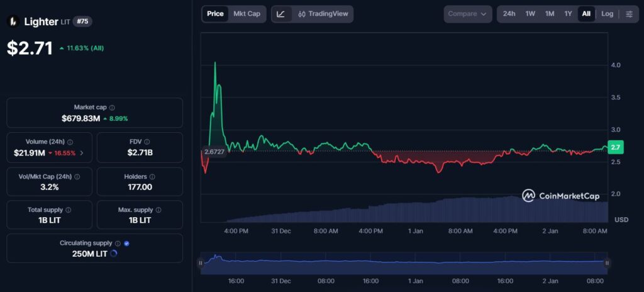
Task: Select the 1M time range tab
Action: (550, 14)
